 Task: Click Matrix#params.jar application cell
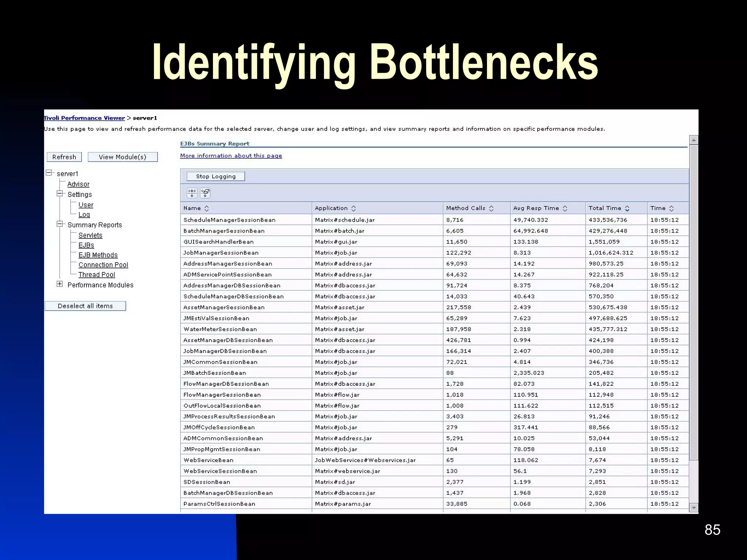pos(378,504)
